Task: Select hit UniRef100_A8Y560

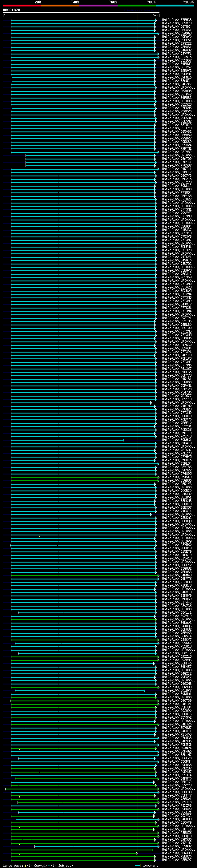Action: pyautogui.click(x=176, y=545)
